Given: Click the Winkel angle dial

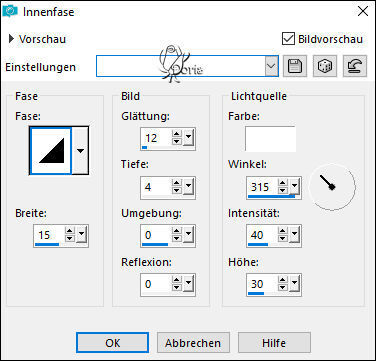Looking at the screenshot, I should pos(332,187).
